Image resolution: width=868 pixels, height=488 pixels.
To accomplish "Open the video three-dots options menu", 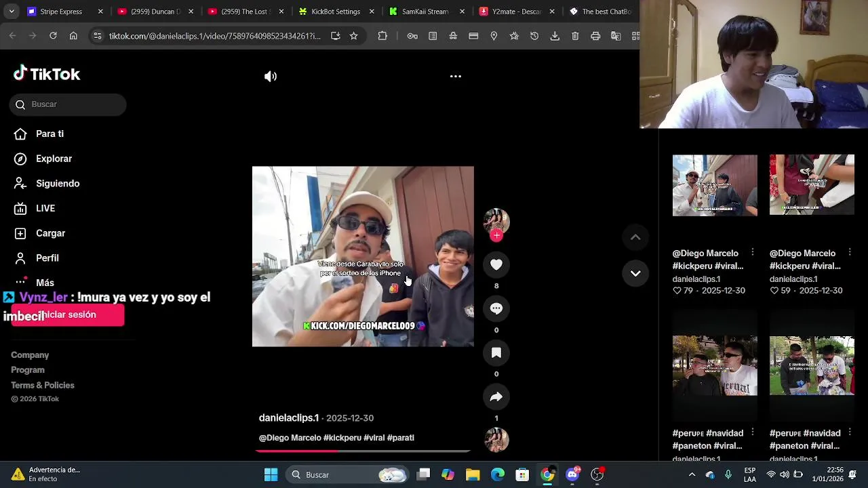I will (x=456, y=77).
